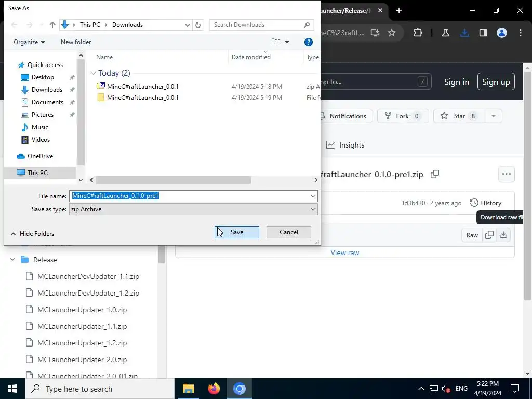Select Videos in navigation pane
This screenshot has height=399, width=532.
pyautogui.click(x=41, y=139)
